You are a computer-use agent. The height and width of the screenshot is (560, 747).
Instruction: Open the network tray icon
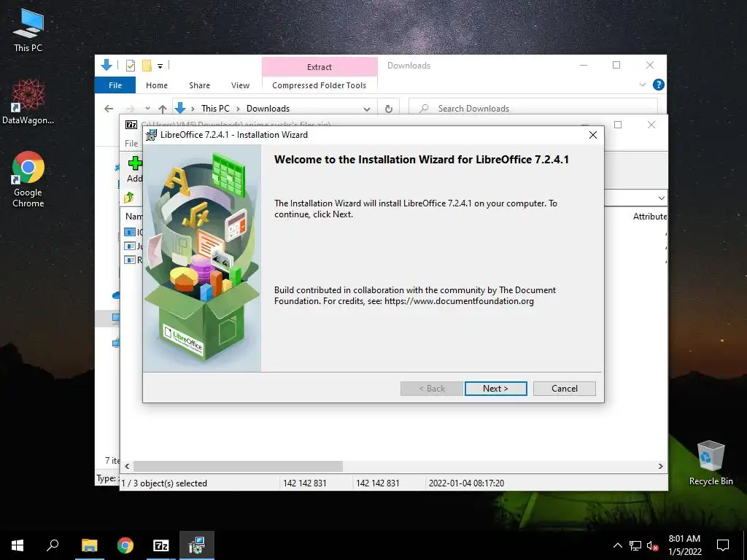(635, 545)
